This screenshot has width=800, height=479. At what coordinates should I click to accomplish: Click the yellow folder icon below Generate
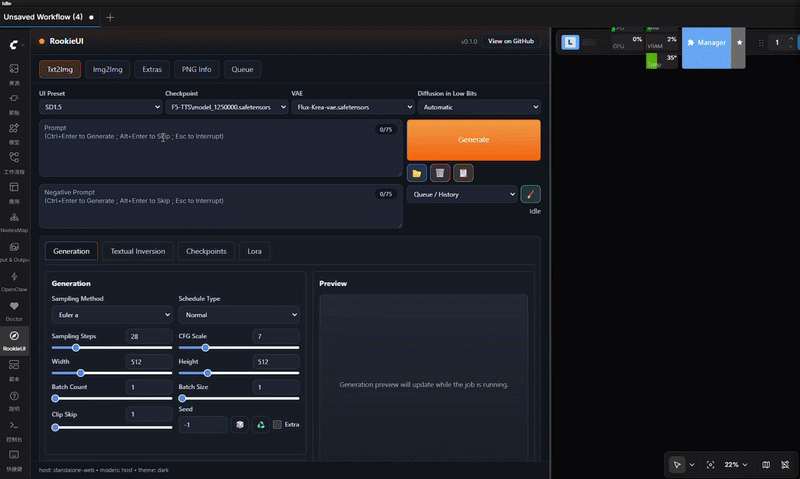pyautogui.click(x=417, y=173)
